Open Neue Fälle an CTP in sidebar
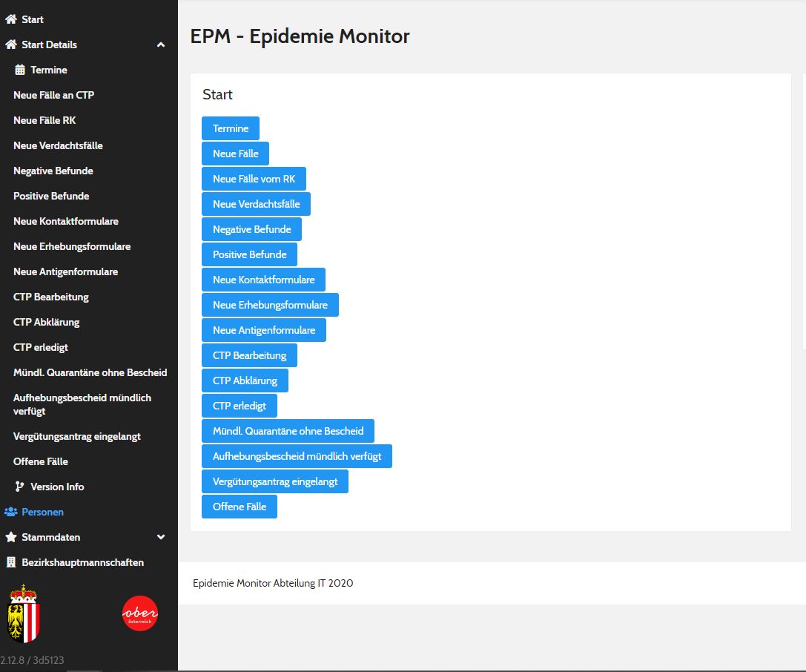806x672 pixels. pyautogui.click(x=54, y=95)
